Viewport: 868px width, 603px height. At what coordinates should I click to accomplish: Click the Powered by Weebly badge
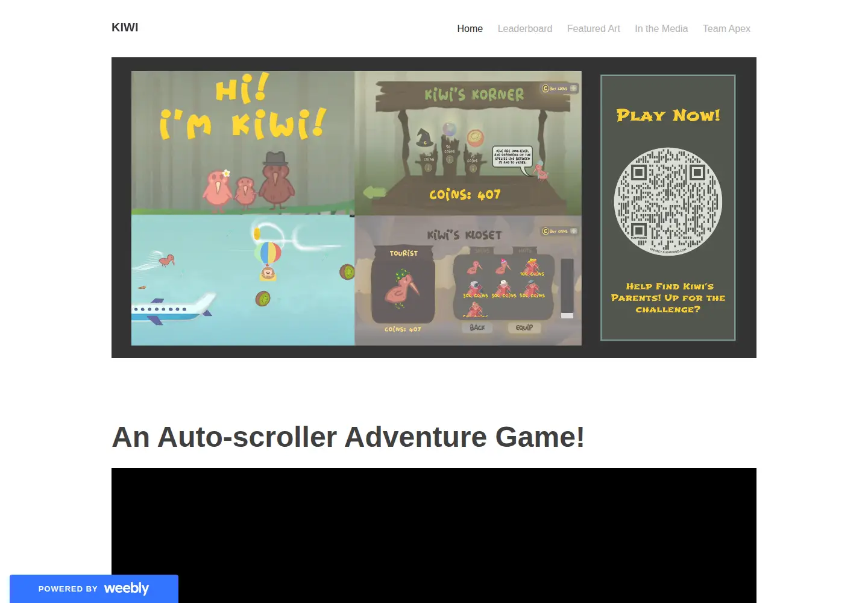click(x=94, y=589)
